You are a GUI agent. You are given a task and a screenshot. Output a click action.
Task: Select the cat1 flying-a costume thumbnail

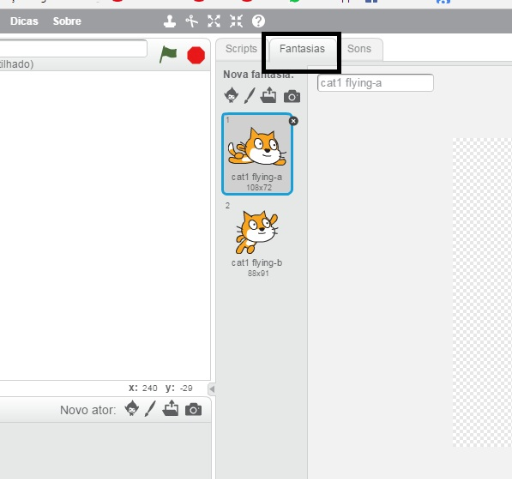pyautogui.click(x=257, y=154)
